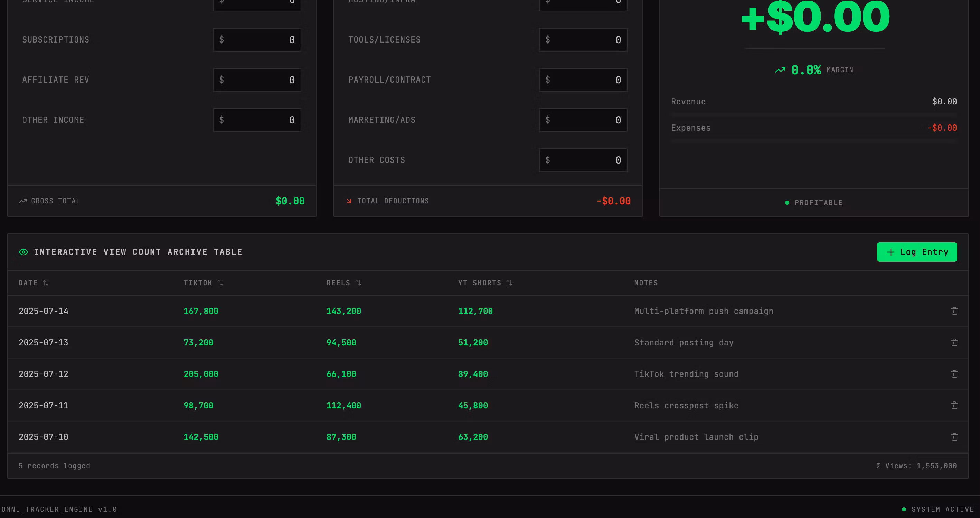Sort table by TikTok views

pos(204,283)
